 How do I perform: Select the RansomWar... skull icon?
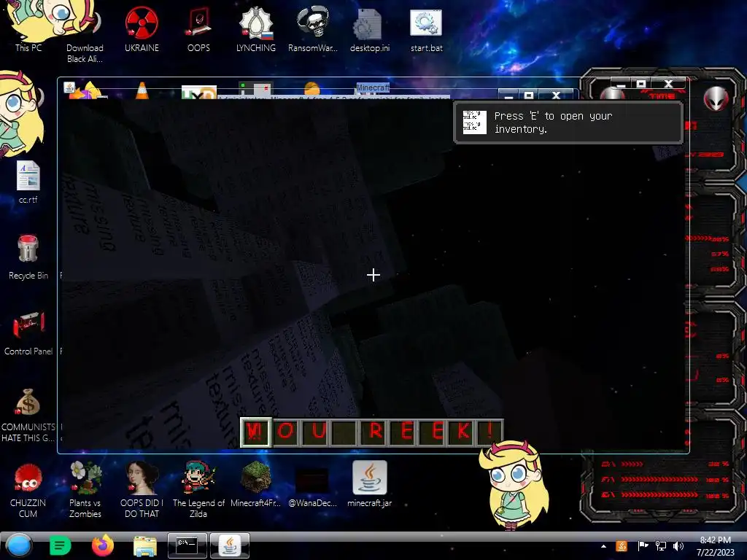(x=312, y=28)
